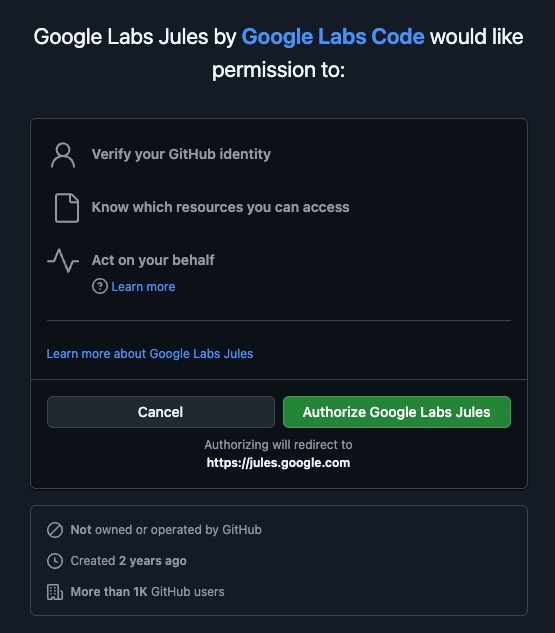Click Know which resources you can access
The height and width of the screenshot is (633, 555).
[220, 207]
